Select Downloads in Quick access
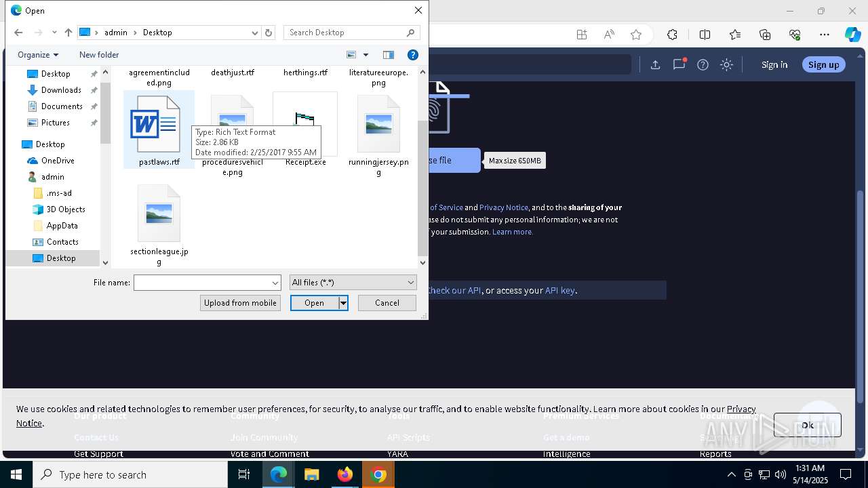 pos(61,90)
